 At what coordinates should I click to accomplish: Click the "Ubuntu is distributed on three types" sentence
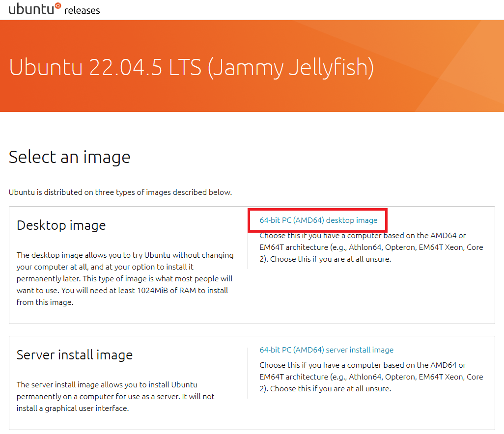click(x=120, y=192)
